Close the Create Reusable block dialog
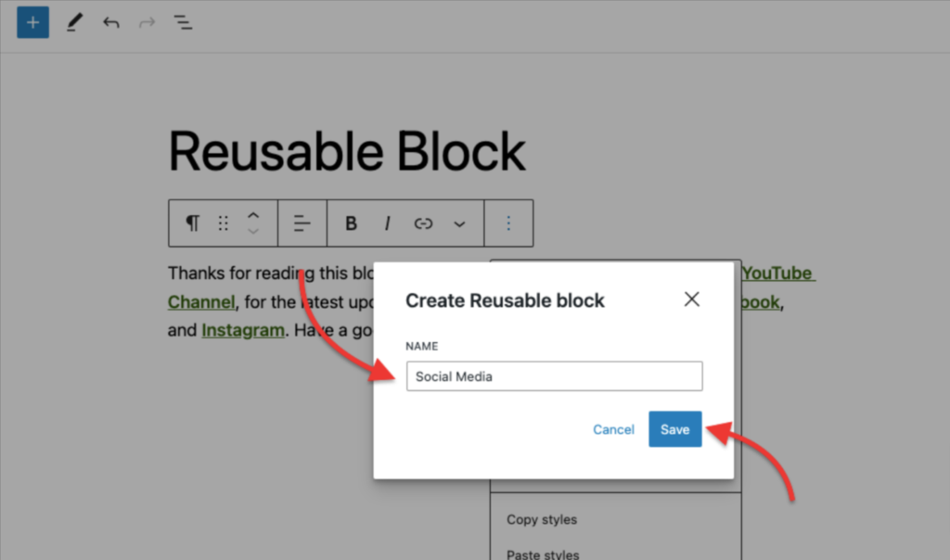The width and height of the screenshot is (950, 560). (692, 299)
